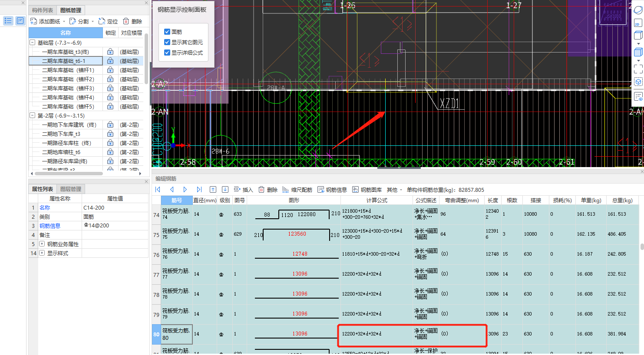Toggle lock for 二期车库基础（锚杆3）
This screenshot has width=644, height=355.
point(110,88)
